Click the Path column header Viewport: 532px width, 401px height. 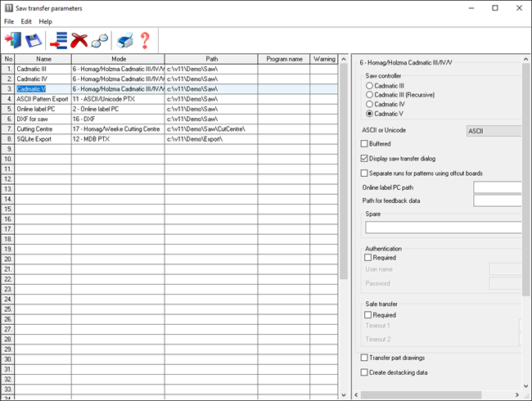(211, 59)
